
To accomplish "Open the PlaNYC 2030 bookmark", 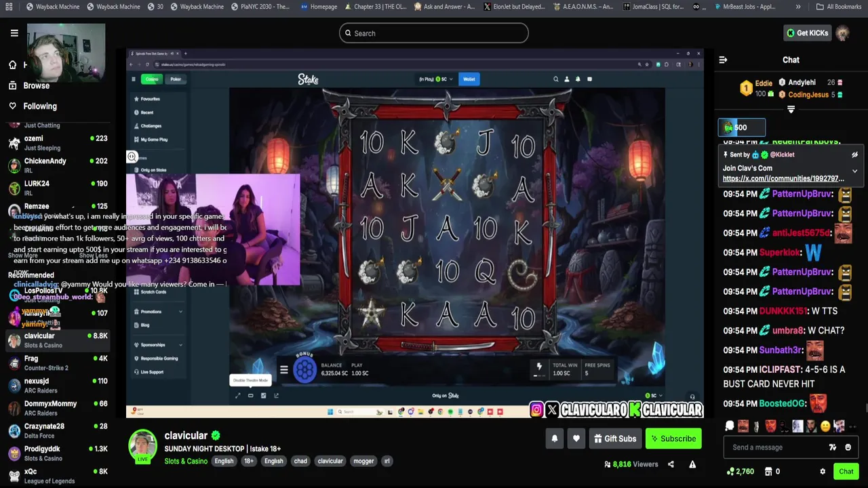I will (260, 7).
